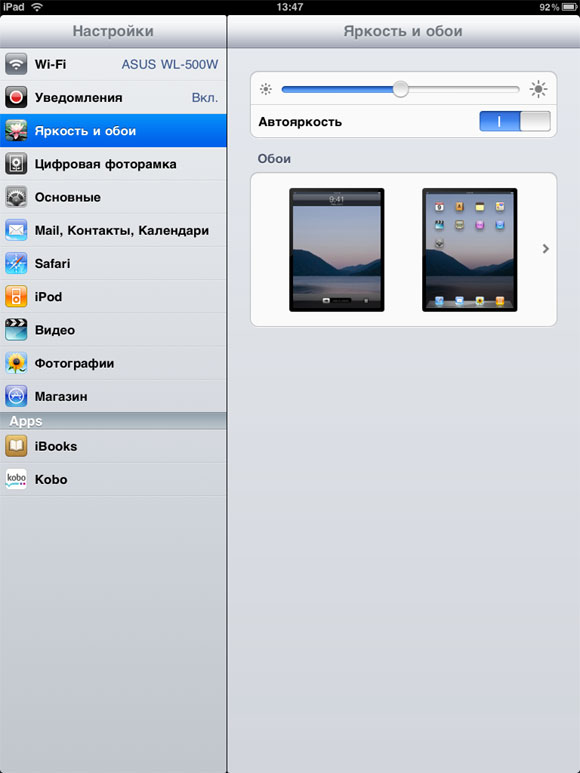
Task: Select the lock screen wallpaper thumbnail
Action: pyautogui.click(x=337, y=249)
